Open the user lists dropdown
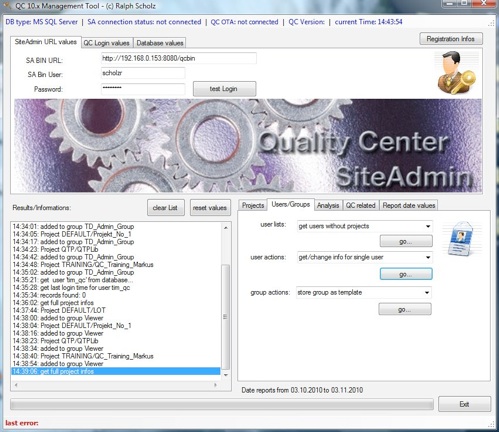499x432 pixels. (x=365, y=226)
